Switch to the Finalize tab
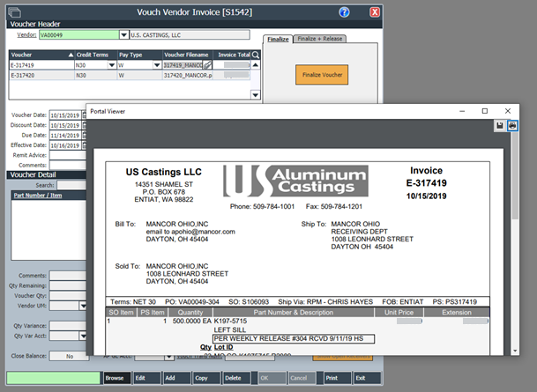Screen dimensions: 537x392 coord(278,39)
